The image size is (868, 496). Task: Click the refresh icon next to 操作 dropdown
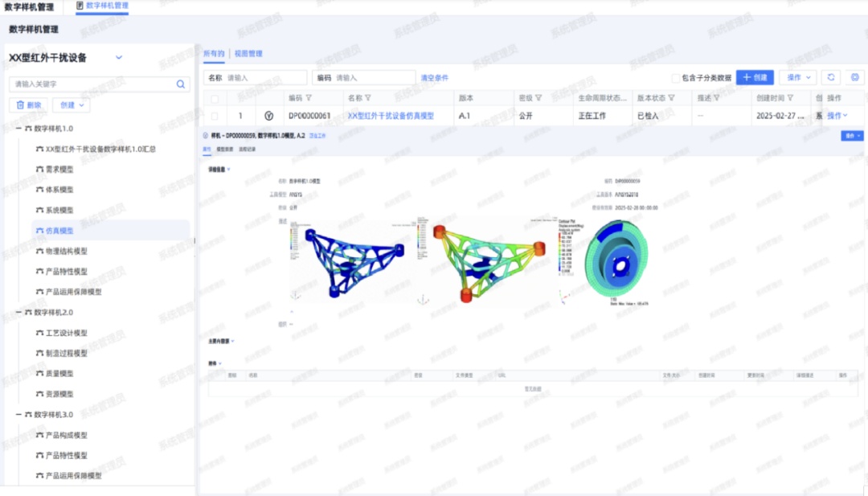coord(831,77)
